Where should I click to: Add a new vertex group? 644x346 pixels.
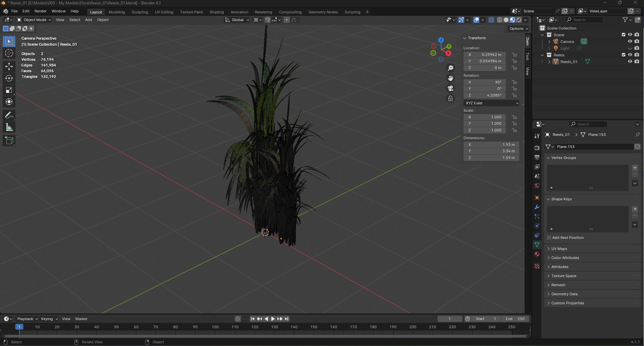(x=635, y=168)
